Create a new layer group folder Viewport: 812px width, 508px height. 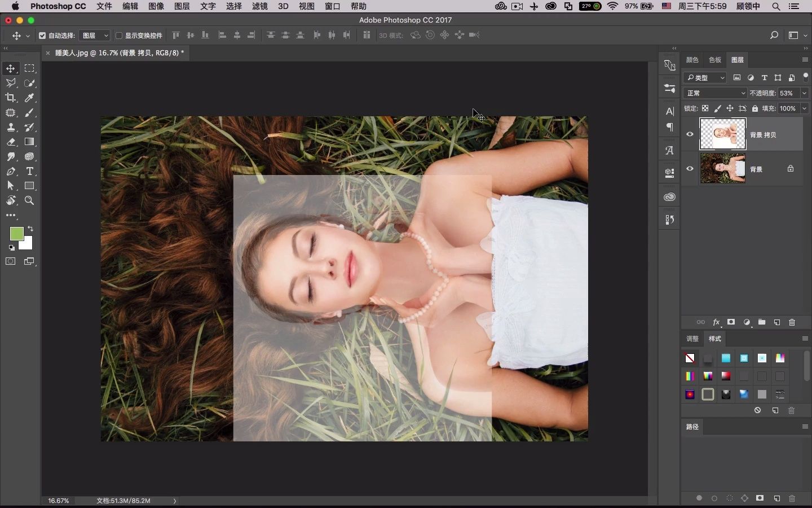(x=762, y=322)
